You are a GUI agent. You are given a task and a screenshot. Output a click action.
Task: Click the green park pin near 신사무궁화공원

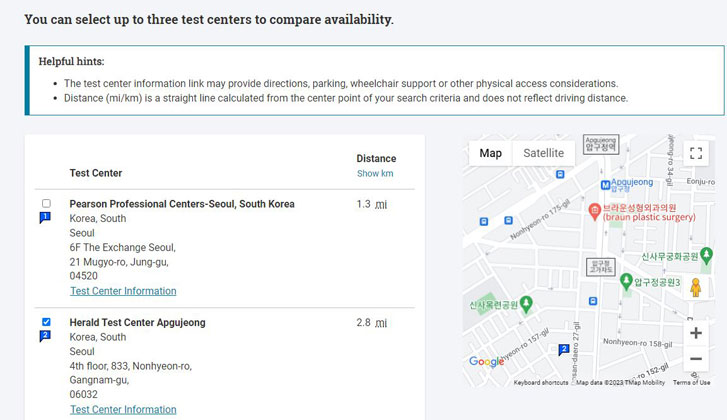(x=706, y=255)
